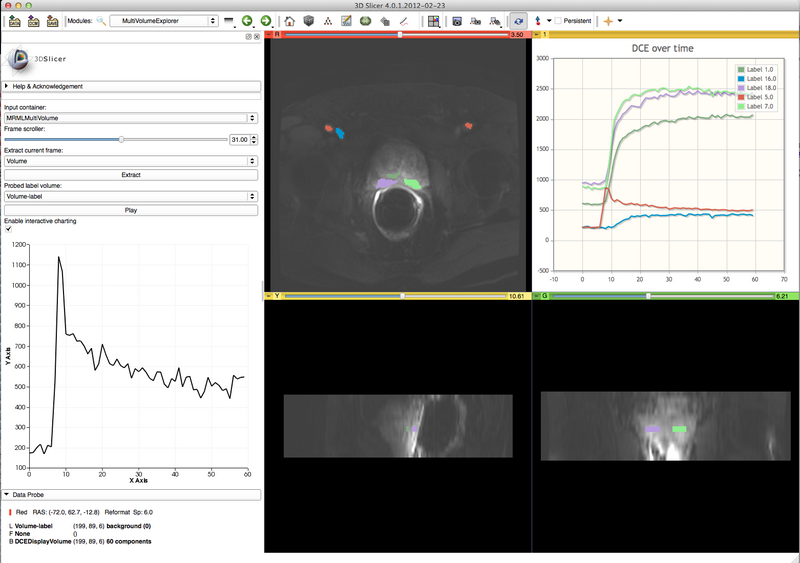Click the module search magnifier icon

tap(100, 20)
